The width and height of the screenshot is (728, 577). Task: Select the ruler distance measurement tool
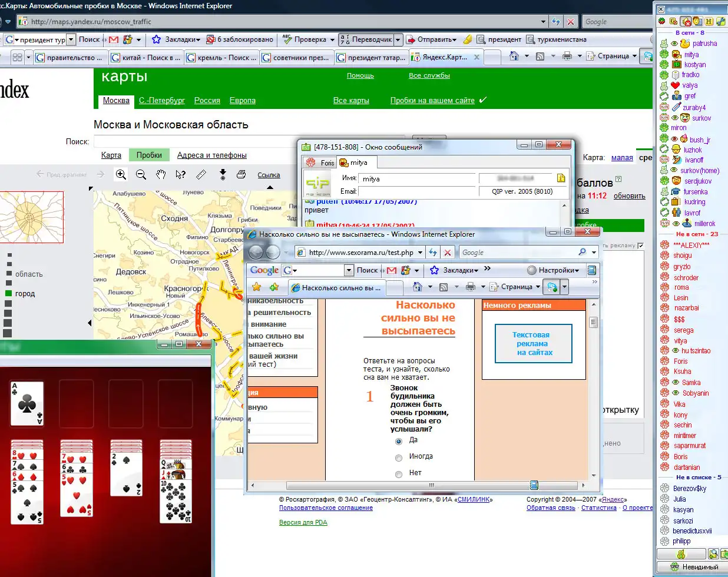tap(201, 174)
